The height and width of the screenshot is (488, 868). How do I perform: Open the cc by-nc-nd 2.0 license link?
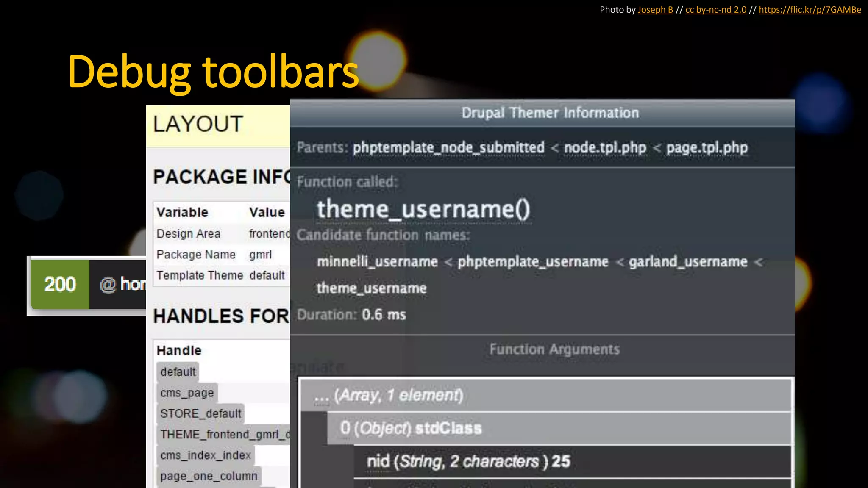[x=716, y=10]
